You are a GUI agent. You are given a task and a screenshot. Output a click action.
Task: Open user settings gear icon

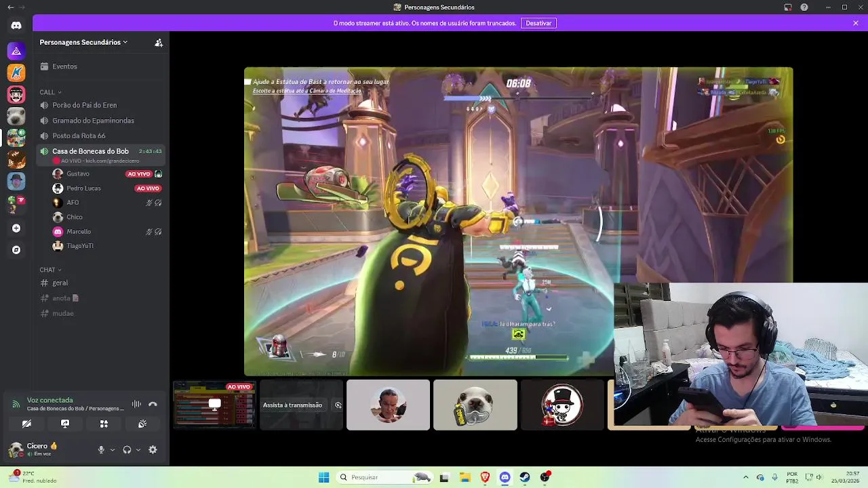coord(153,449)
